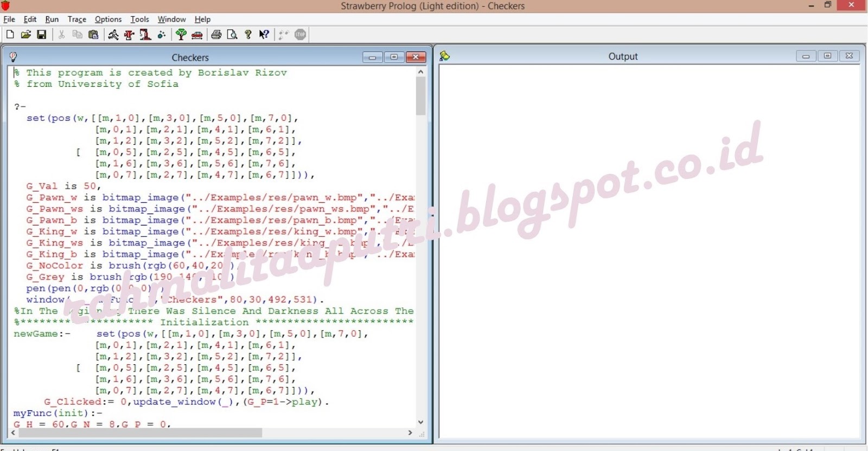This screenshot has height=451, width=868.
Task: Click the scroll left arrow in the Checkers editor
Action: pos(13,433)
